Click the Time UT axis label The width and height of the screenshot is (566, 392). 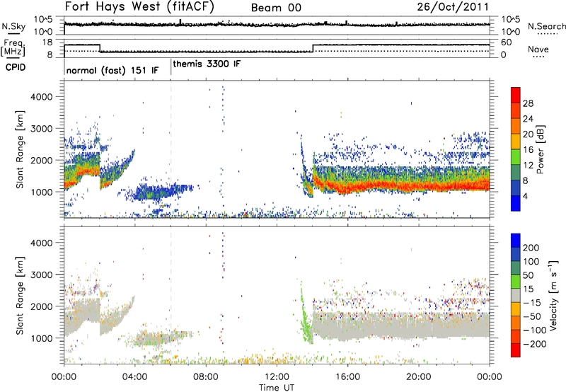click(277, 387)
